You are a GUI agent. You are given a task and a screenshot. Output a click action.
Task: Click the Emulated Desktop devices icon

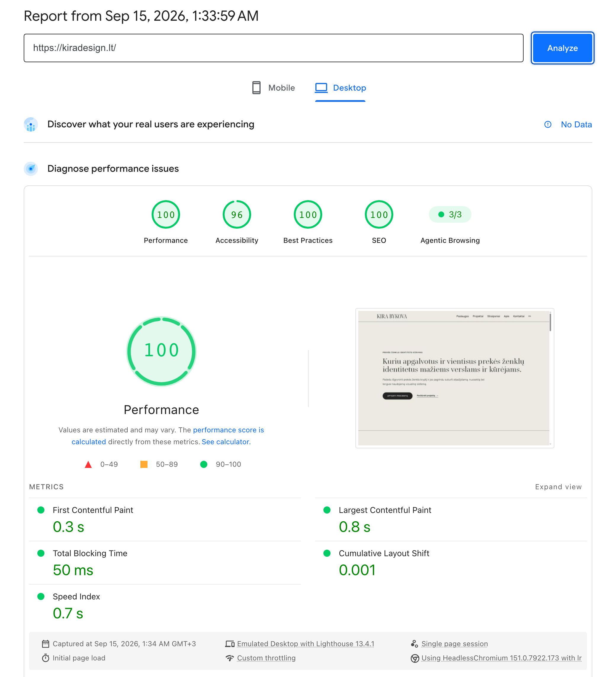[x=230, y=644]
